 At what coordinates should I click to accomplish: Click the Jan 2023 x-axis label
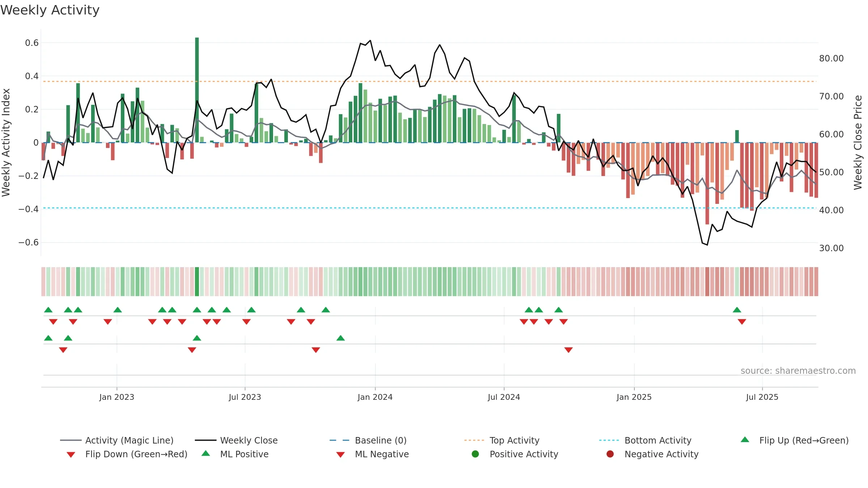(x=117, y=397)
